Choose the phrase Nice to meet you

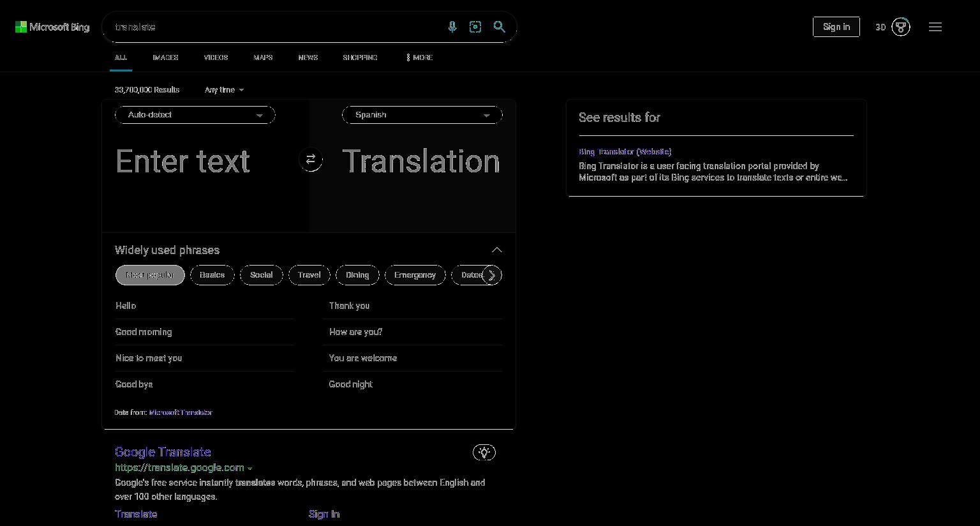click(x=149, y=358)
